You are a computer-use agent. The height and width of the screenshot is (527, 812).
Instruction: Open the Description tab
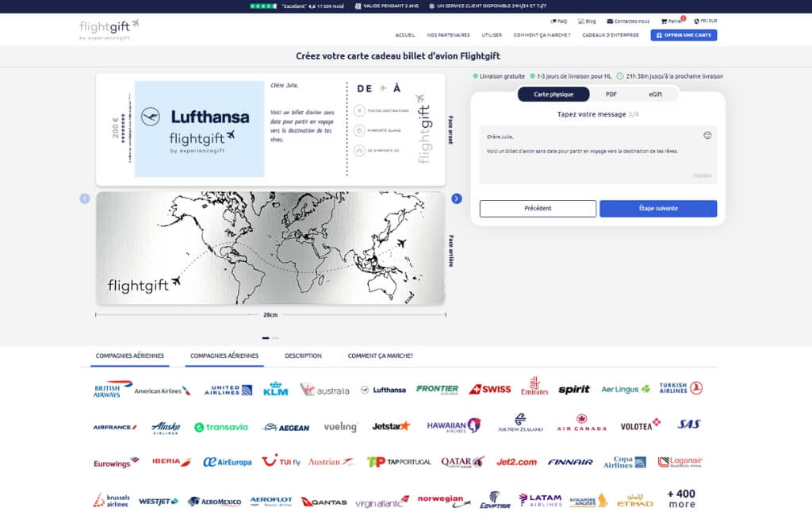click(x=303, y=356)
